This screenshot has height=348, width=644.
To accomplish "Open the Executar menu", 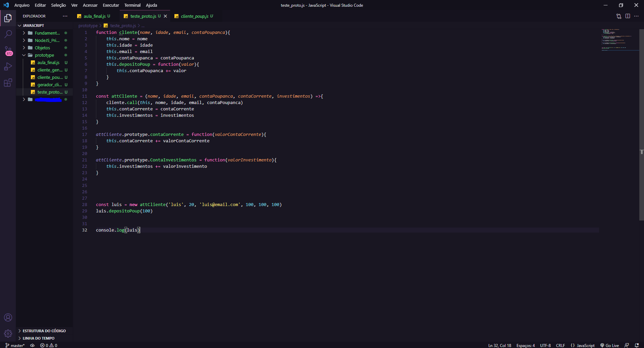I will pos(111,5).
